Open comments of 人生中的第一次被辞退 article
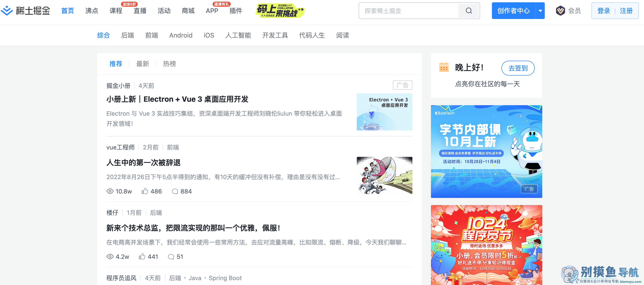Viewport: 644px width, 285px height. coord(175,191)
